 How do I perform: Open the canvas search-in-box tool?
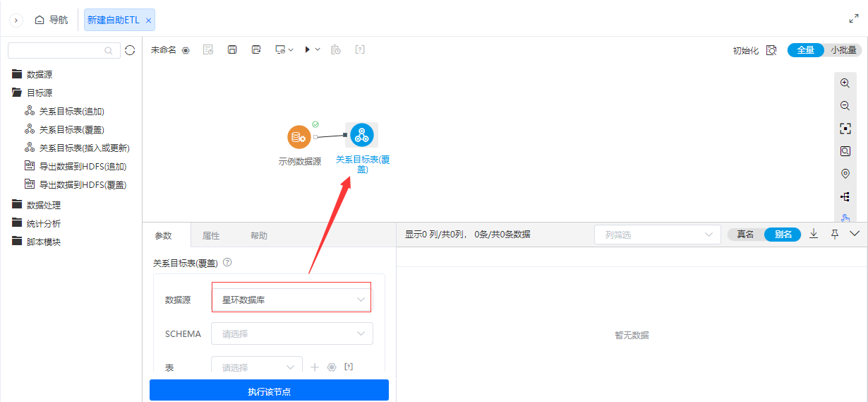pyautogui.click(x=845, y=151)
